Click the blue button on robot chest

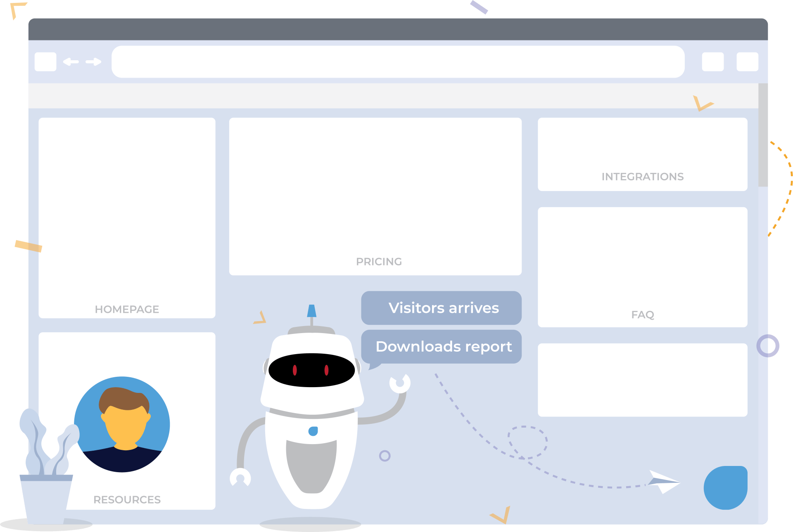pos(313,431)
